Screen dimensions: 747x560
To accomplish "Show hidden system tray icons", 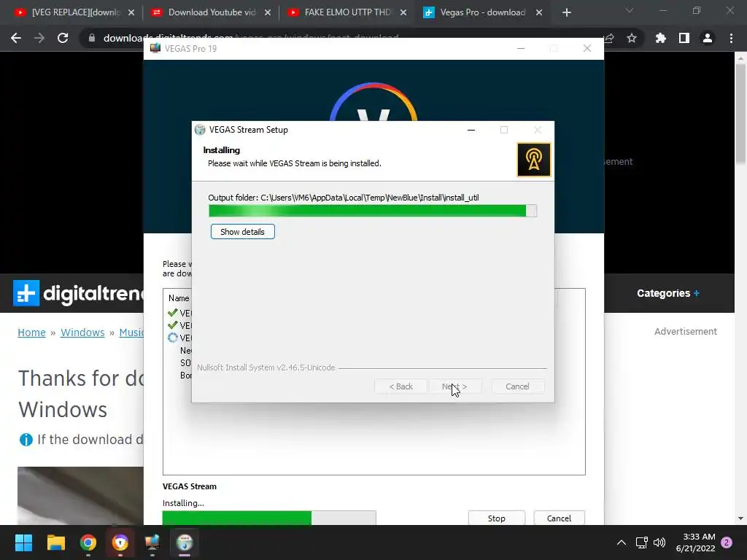I will tap(622, 542).
